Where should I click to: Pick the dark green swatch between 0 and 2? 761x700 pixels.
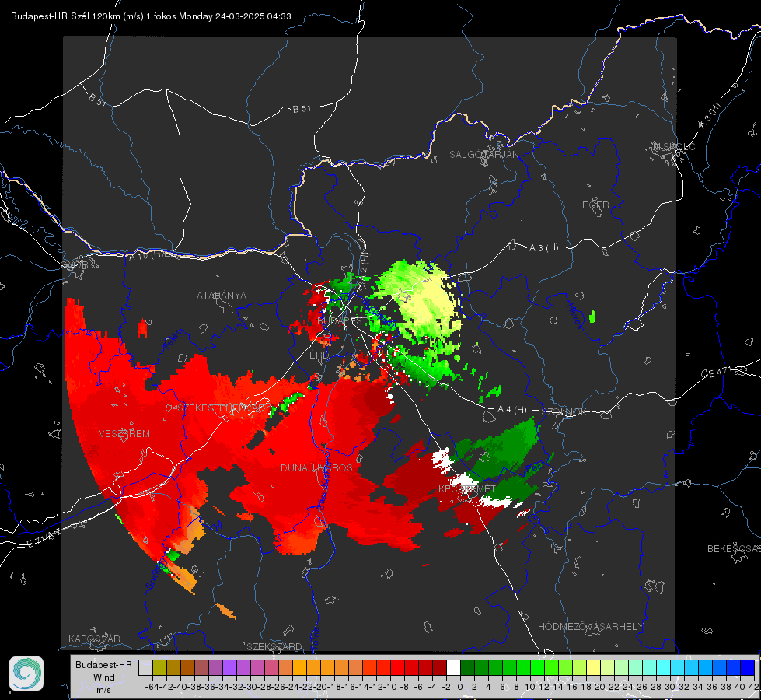[x=467, y=667]
